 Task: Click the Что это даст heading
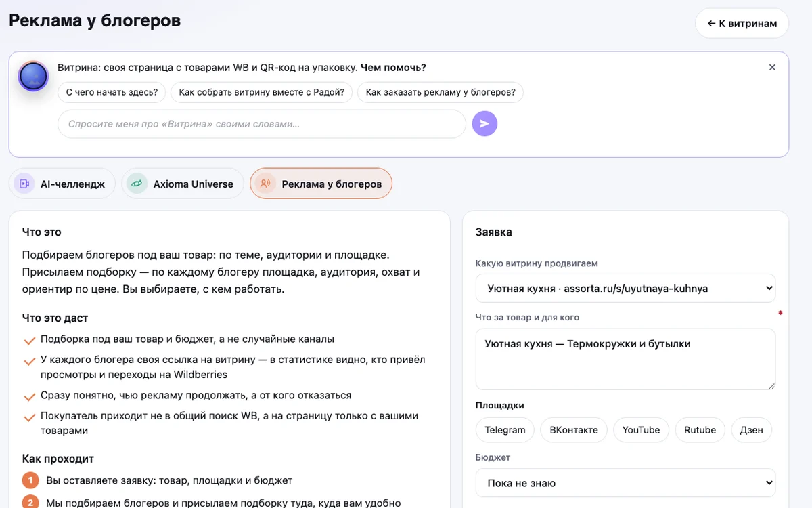pyautogui.click(x=55, y=318)
